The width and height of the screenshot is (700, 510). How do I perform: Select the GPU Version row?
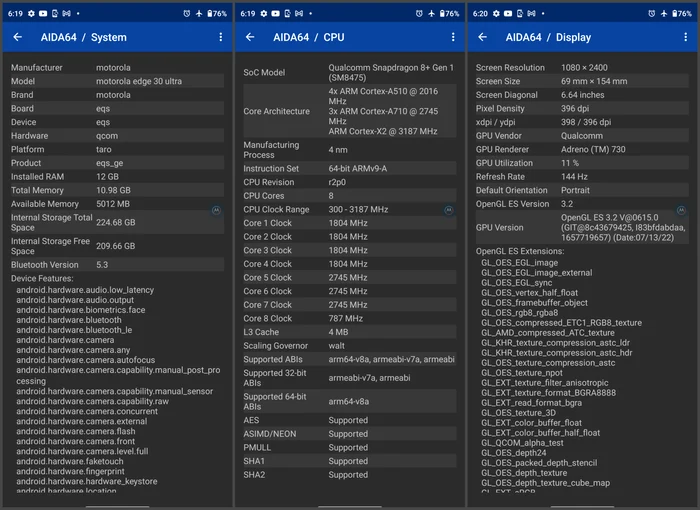coord(582,228)
